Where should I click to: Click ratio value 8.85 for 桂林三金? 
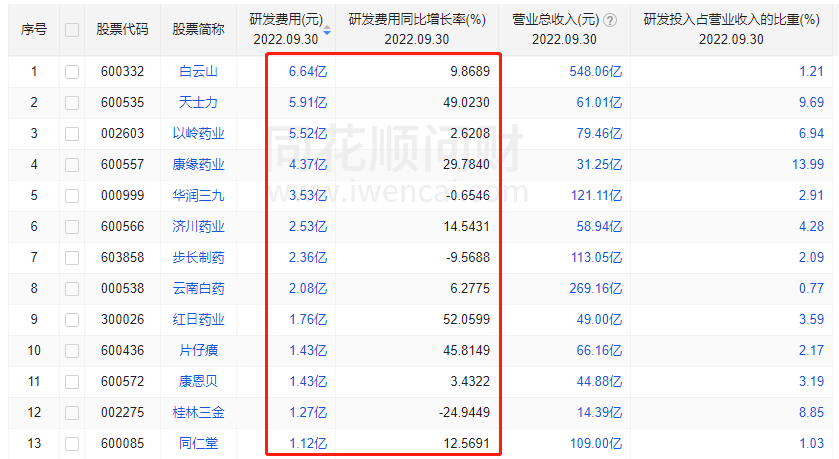[x=811, y=413]
